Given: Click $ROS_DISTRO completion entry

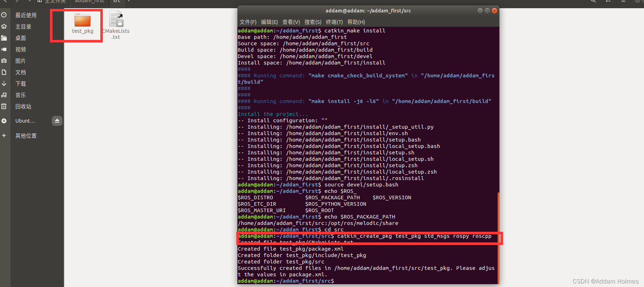Looking at the screenshot, I should 255,198.
